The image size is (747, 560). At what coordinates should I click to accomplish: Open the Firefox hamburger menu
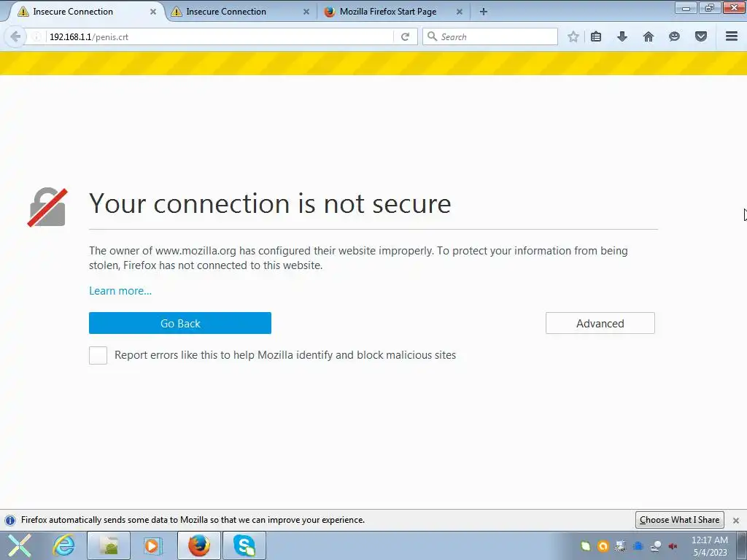(x=732, y=36)
